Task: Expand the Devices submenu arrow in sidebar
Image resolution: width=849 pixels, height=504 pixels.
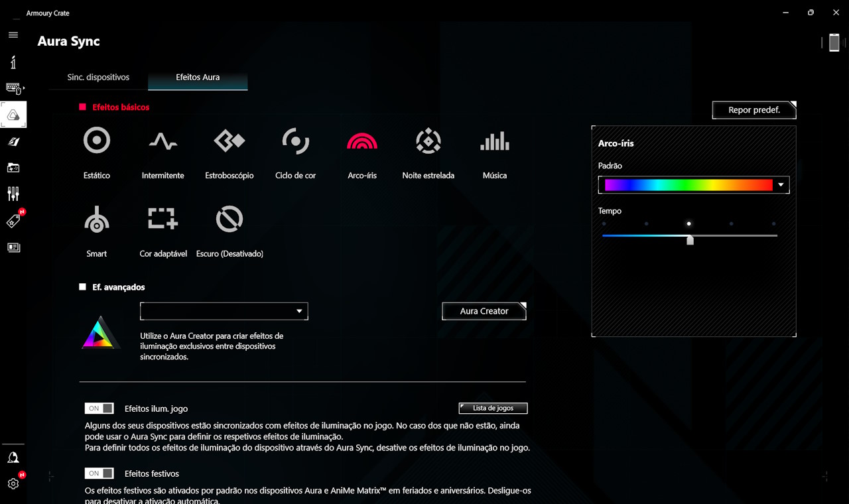Action: pos(25,88)
